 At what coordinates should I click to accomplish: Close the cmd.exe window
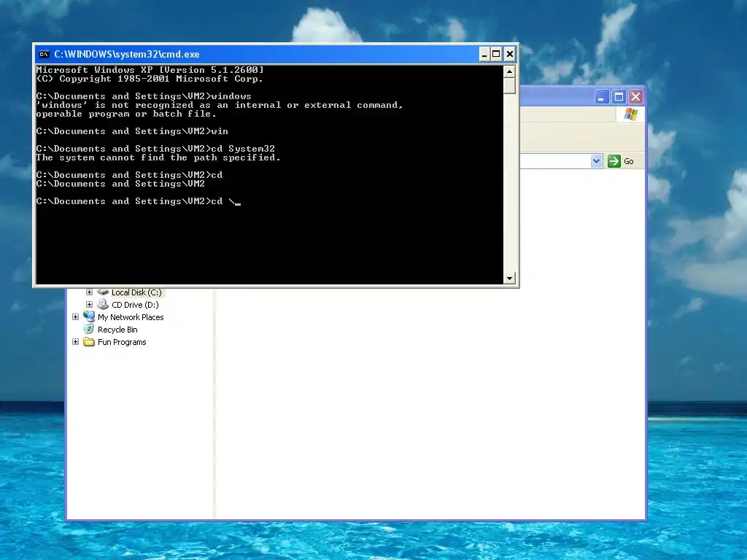[510, 54]
